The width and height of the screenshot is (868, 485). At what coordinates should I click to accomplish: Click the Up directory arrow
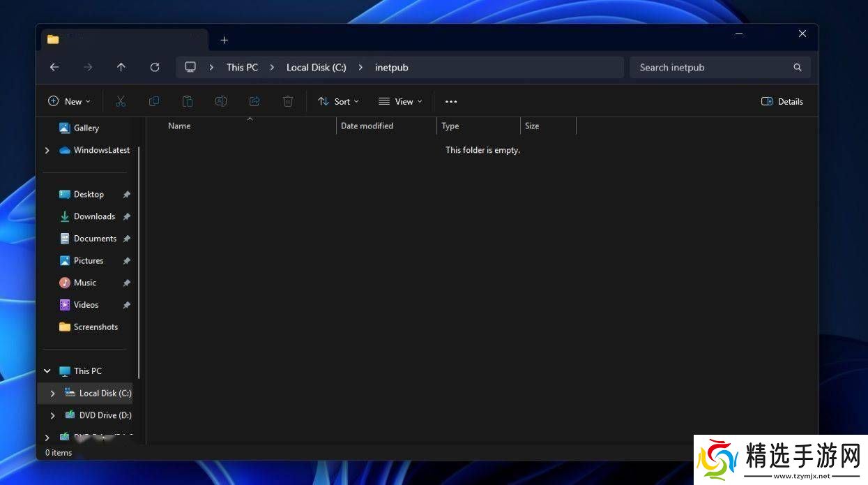point(121,68)
